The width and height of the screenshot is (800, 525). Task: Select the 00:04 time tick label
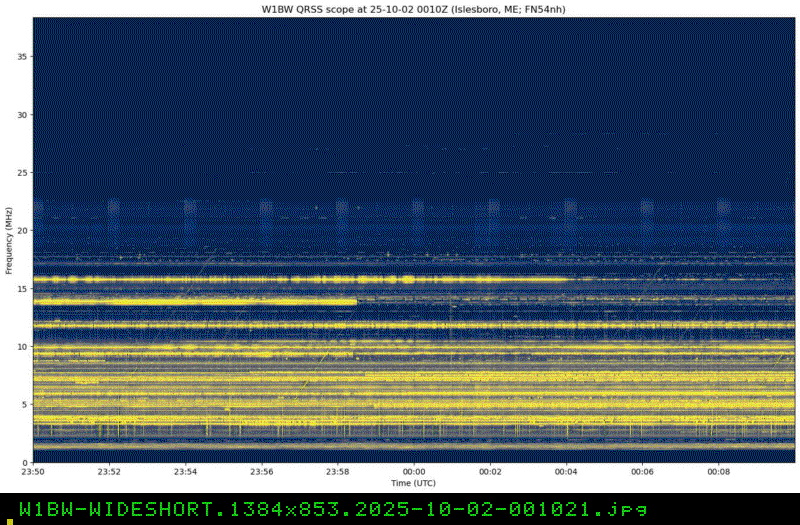566,472
